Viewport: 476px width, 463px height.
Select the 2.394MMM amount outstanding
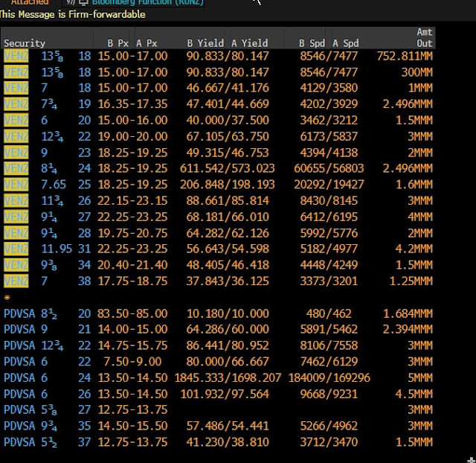[x=408, y=329]
